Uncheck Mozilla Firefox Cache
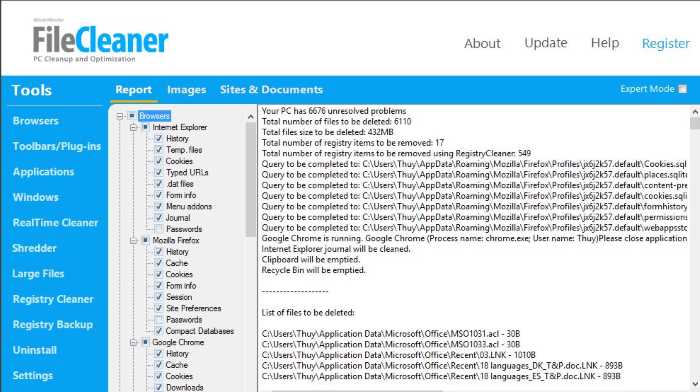This screenshot has height=392, width=700. pos(158,263)
